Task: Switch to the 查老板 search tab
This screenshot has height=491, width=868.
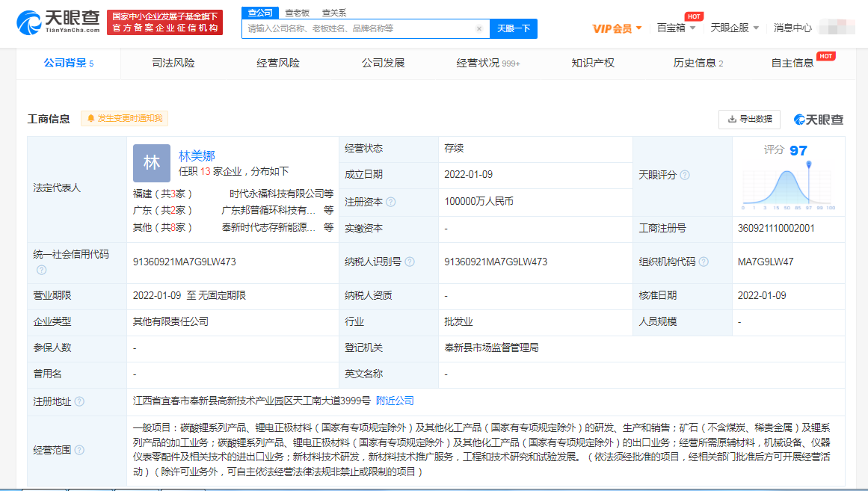Action: [x=297, y=13]
